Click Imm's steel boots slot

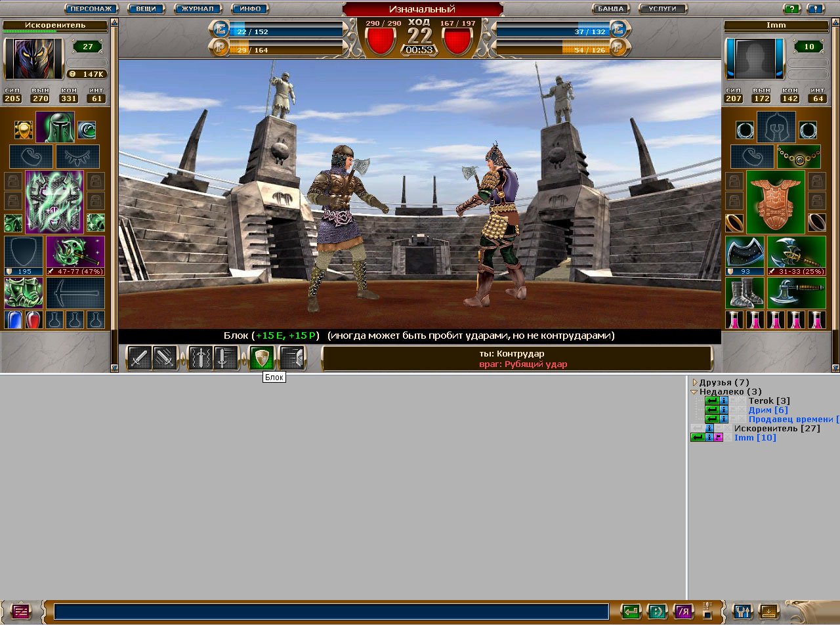tap(745, 293)
